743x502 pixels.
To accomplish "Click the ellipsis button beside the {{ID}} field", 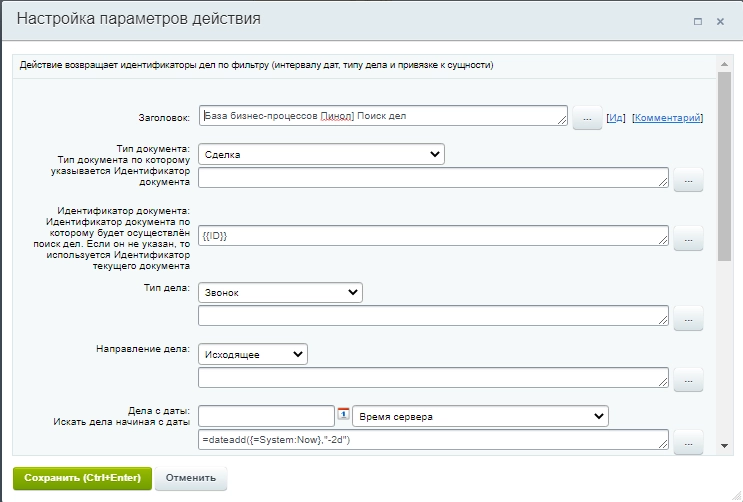I will point(688,237).
